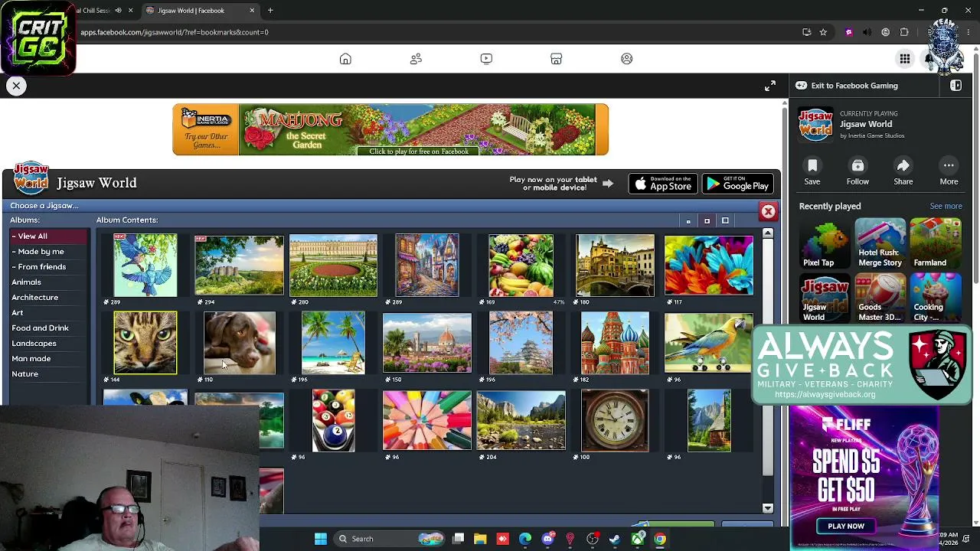
Task: Open a new browser tab
Action: point(270,11)
